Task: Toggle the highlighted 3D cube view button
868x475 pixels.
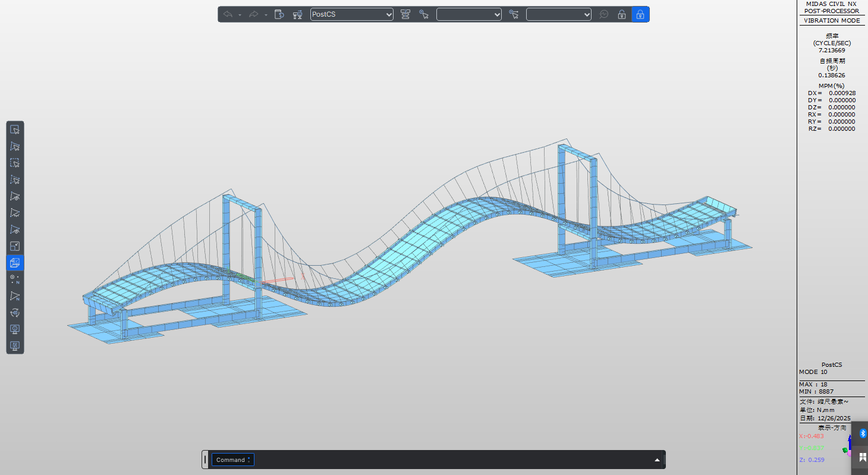Action: [15, 263]
